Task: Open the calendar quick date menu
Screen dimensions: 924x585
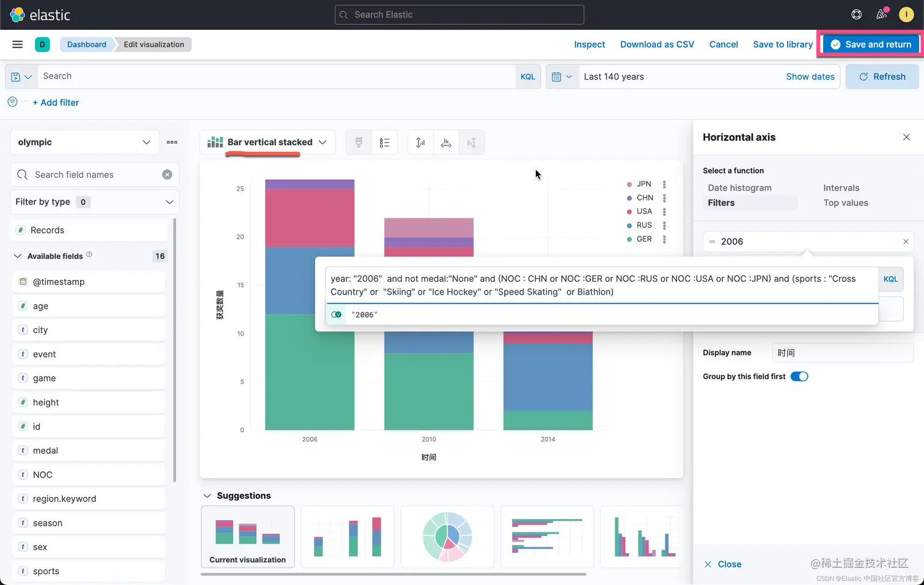Action: [562, 76]
